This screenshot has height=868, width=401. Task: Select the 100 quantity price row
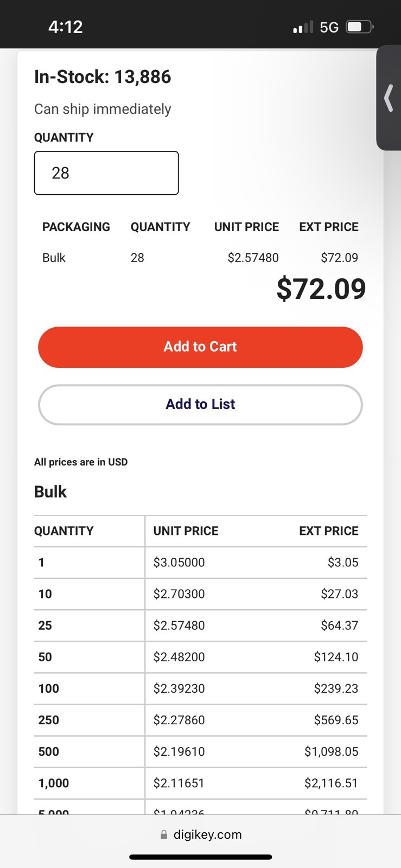point(200,688)
